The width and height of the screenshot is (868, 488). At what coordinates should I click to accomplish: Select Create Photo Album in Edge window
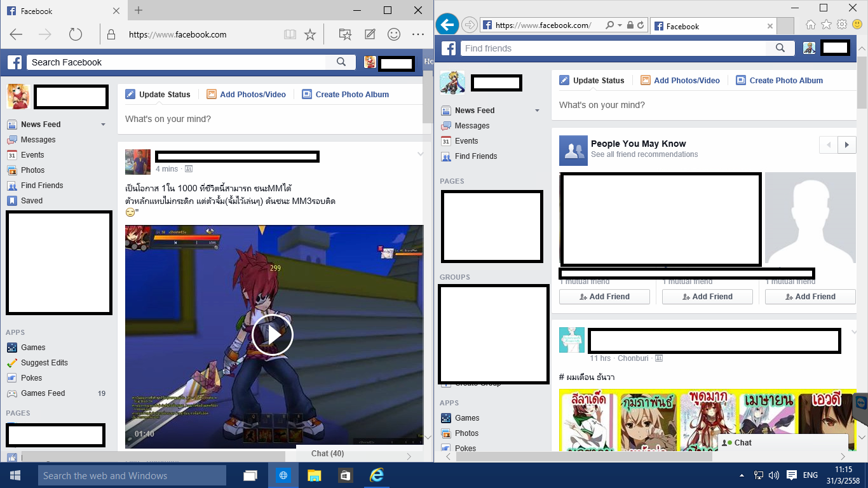click(x=345, y=94)
